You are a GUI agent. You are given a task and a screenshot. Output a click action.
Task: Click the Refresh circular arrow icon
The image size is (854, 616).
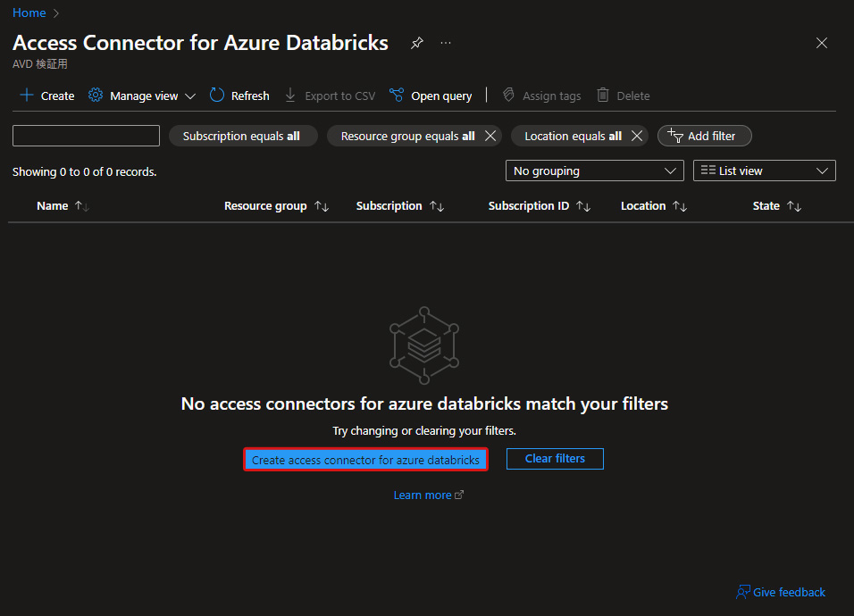point(217,96)
